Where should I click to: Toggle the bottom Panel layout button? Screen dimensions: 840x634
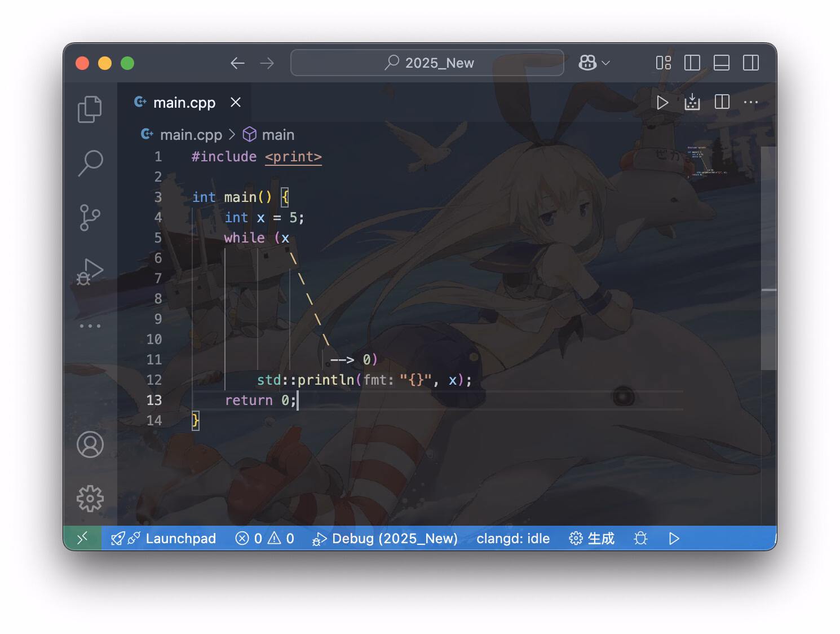722,63
